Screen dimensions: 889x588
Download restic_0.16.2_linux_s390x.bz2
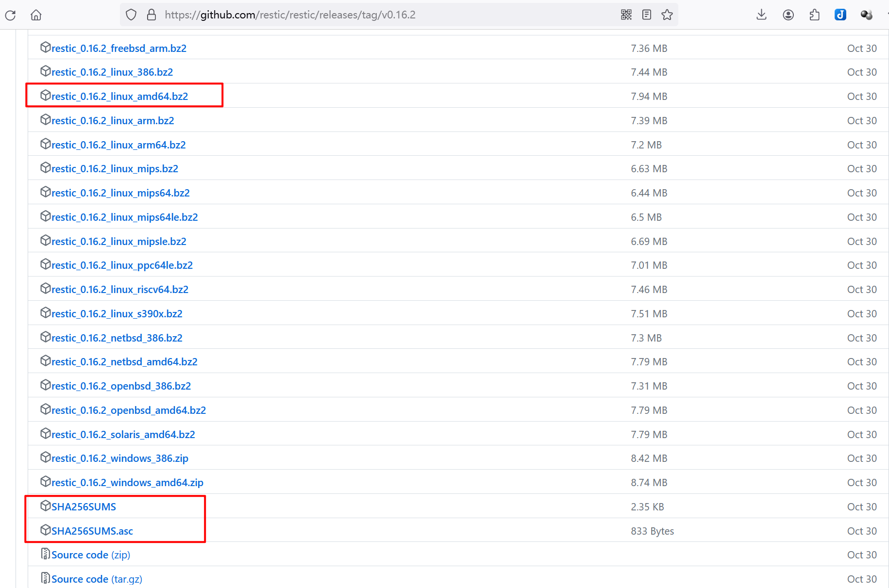pos(117,314)
